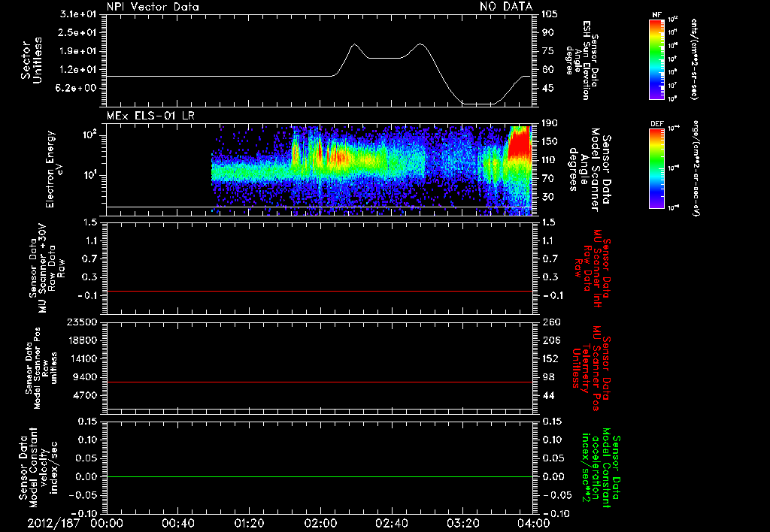Click the '03:20' time axis label
The height and width of the screenshot is (532, 770).
[462, 524]
